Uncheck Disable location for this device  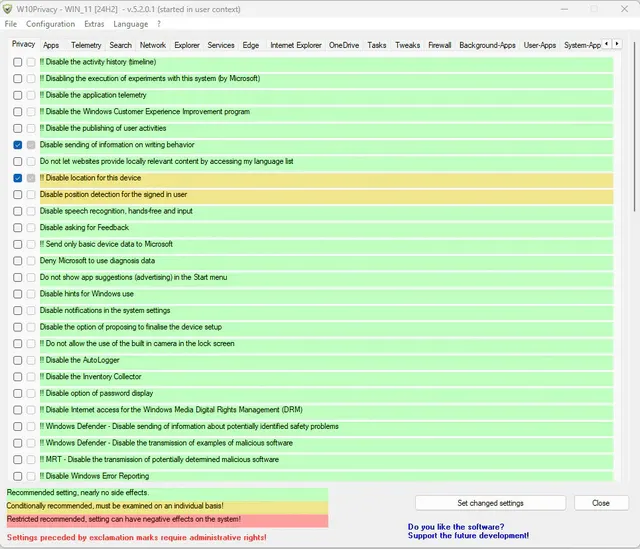tap(18, 178)
